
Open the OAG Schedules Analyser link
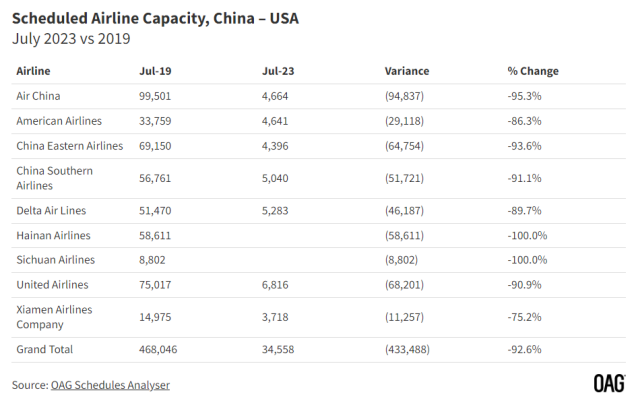click(x=109, y=385)
